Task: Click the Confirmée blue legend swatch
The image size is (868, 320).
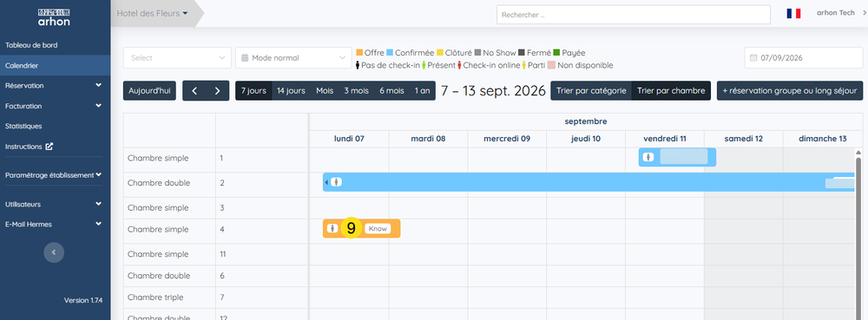Action: (390, 53)
